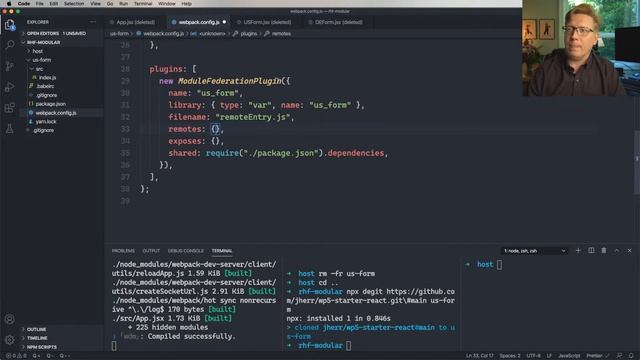Collapse the RHF-MODULAR workspace folder
This screenshot has height=360, width=640.
43,42
